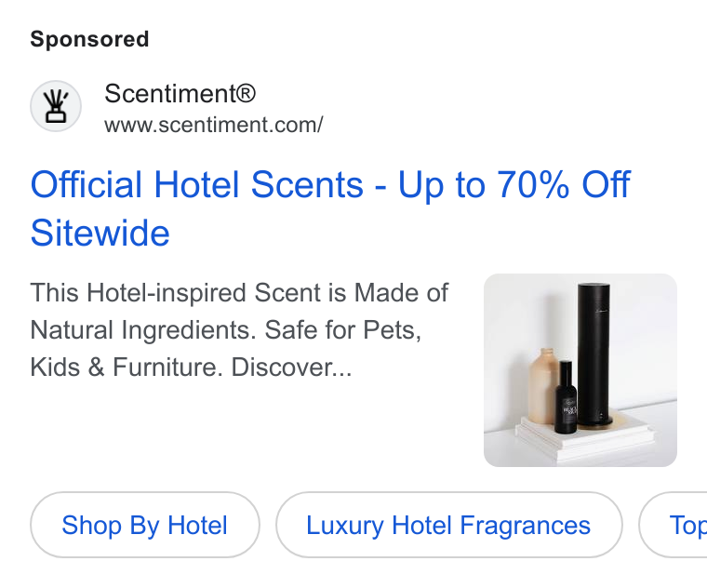Select the "Shop By Hotel" chip
The image size is (707, 588).
click(x=145, y=525)
